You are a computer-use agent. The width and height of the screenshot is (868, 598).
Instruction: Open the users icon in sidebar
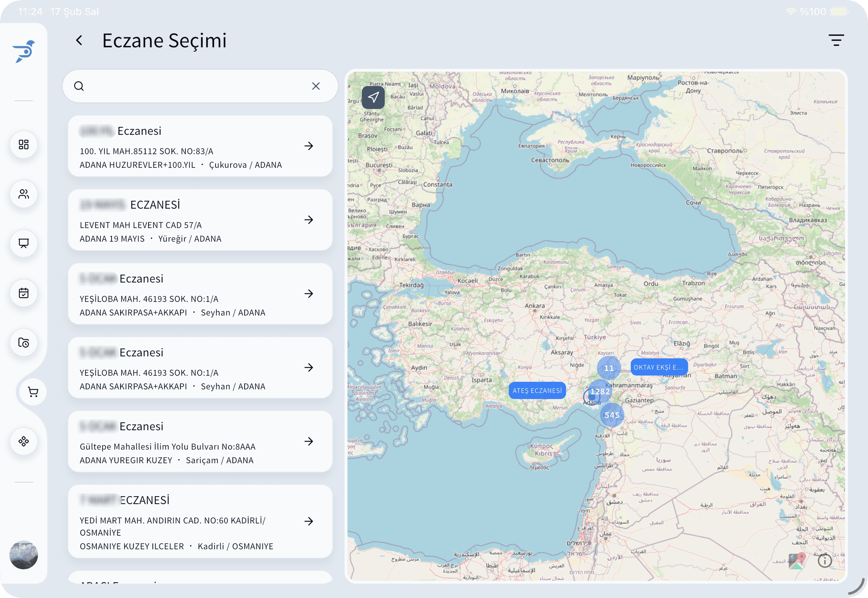(24, 194)
